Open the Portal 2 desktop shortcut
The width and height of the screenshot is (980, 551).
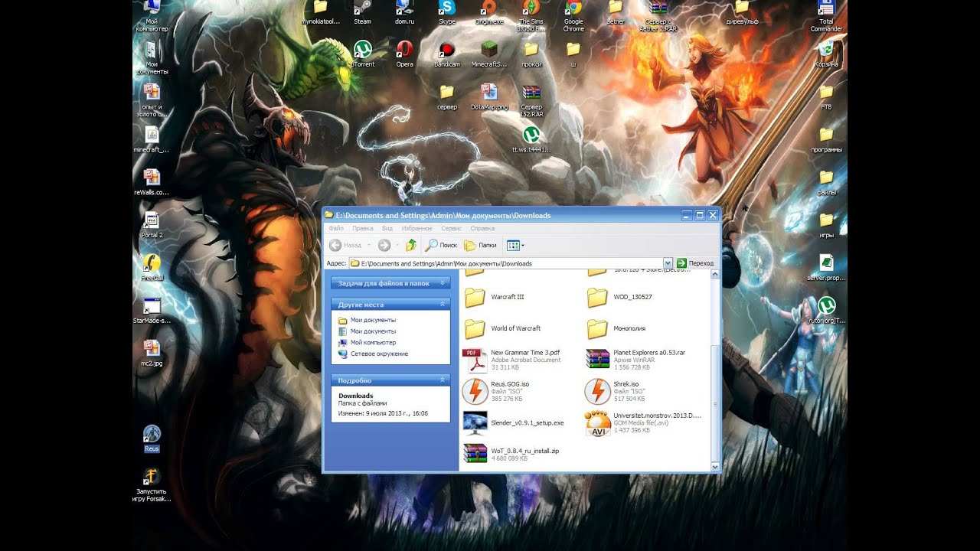(x=152, y=225)
